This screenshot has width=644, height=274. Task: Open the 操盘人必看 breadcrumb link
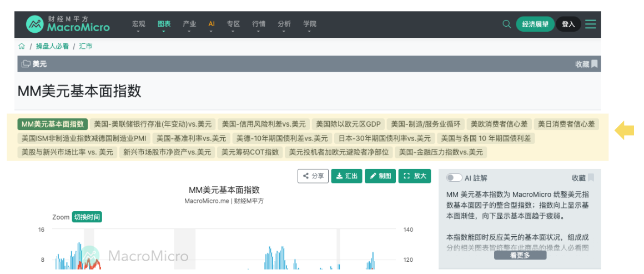(x=52, y=46)
